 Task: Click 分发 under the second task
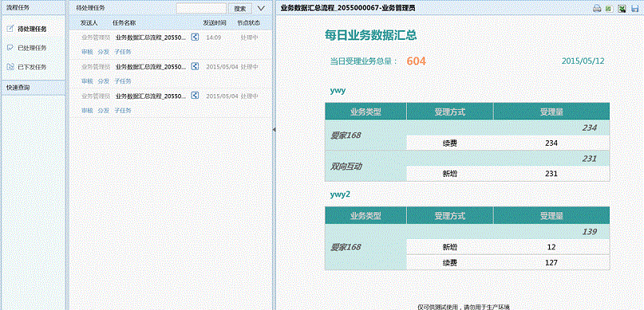pyautogui.click(x=104, y=81)
